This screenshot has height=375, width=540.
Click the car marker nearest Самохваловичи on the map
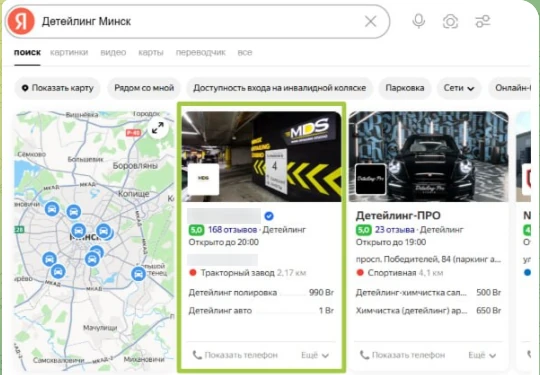point(58,271)
